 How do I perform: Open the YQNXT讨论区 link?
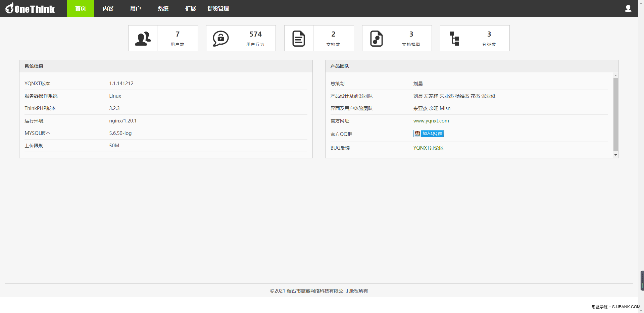428,148
